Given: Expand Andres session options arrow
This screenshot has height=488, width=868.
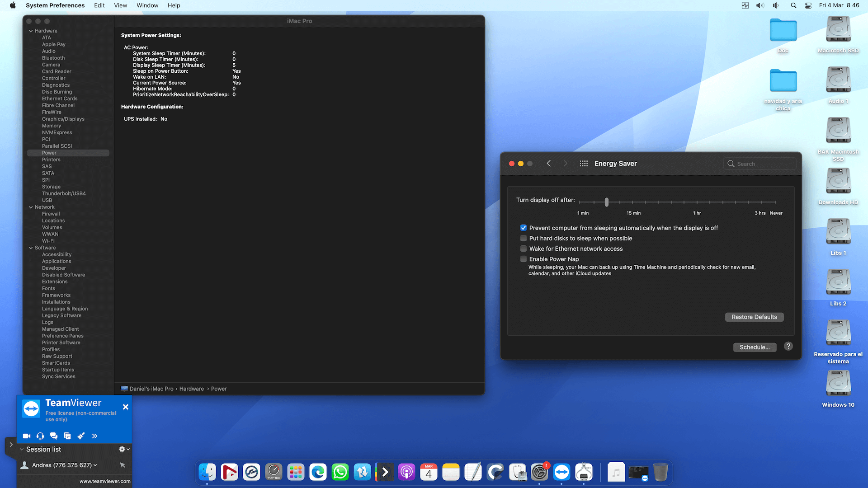Looking at the screenshot, I should coord(95,465).
